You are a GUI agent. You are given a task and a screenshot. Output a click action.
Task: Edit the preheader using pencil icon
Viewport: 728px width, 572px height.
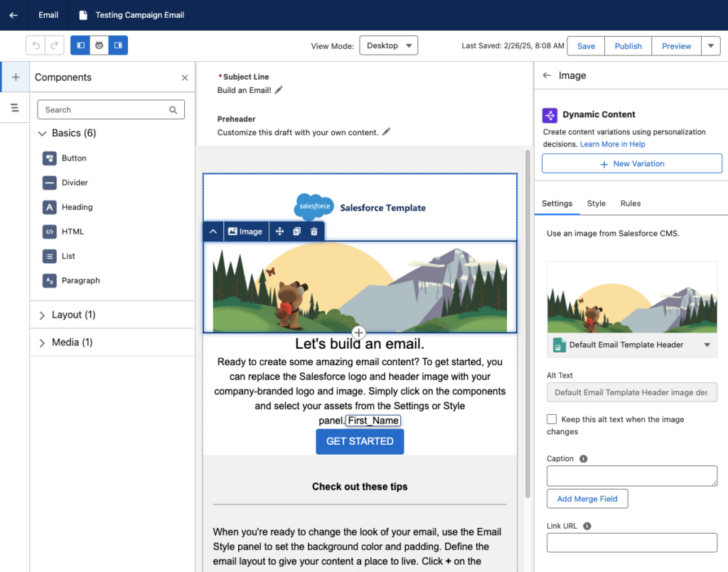[x=386, y=131]
